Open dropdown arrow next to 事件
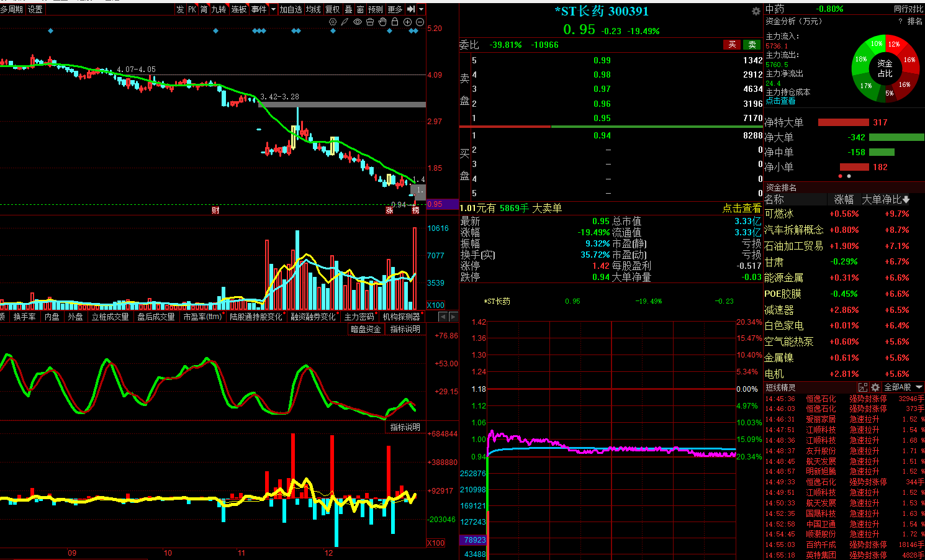 (x=273, y=9)
